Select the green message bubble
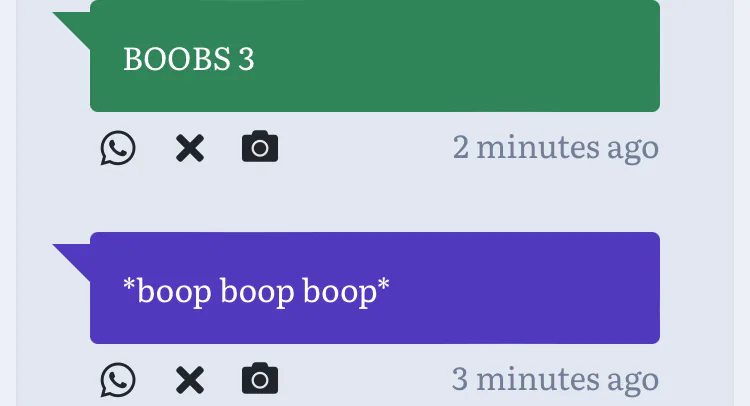This screenshot has width=750, height=406. tap(375, 56)
